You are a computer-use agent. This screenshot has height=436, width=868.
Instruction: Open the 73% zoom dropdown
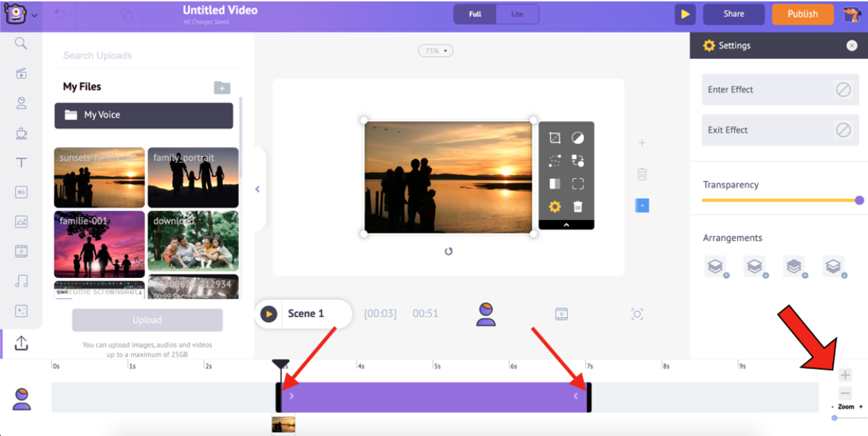click(435, 51)
